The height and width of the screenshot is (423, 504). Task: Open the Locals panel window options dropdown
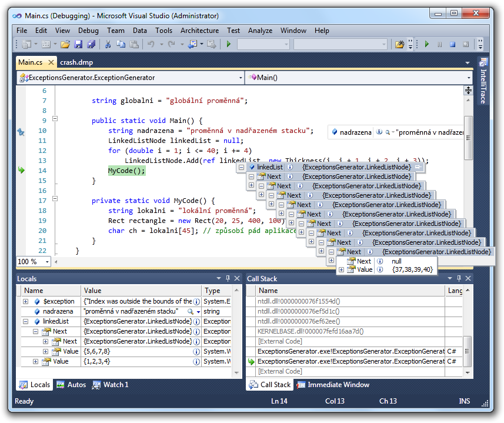(x=219, y=278)
